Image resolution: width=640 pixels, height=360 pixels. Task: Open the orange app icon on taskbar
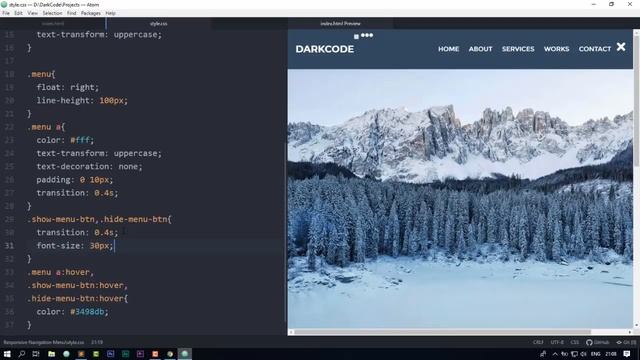[x=155, y=354]
